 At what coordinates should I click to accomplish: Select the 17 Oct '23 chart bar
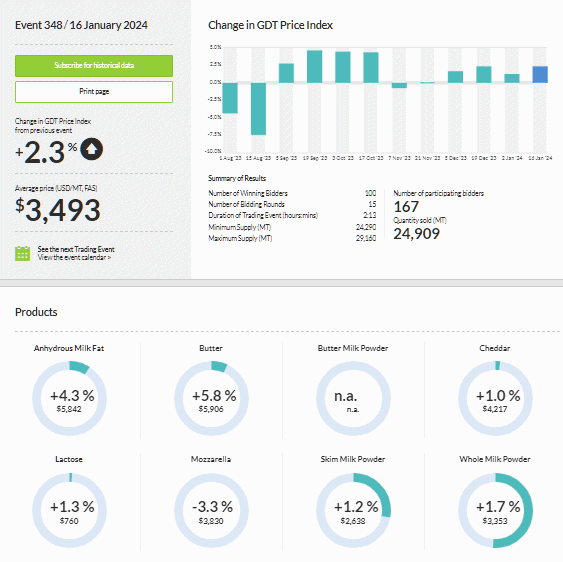pyautogui.click(x=371, y=68)
